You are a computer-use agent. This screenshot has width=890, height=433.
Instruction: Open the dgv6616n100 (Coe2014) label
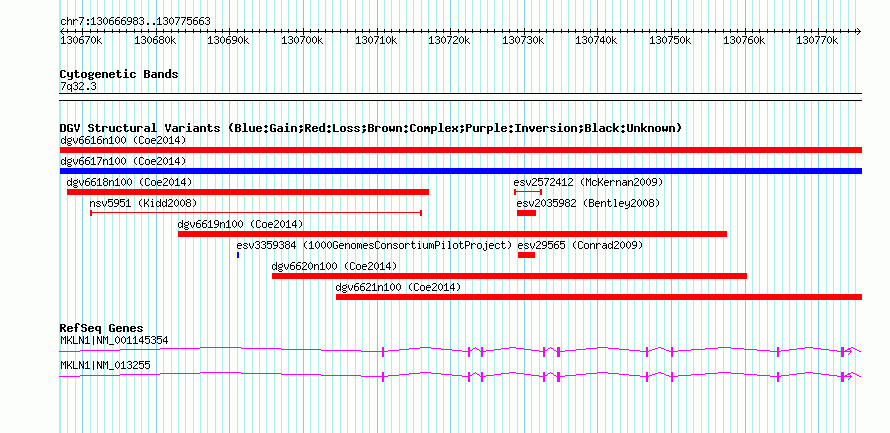(x=123, y=140)
